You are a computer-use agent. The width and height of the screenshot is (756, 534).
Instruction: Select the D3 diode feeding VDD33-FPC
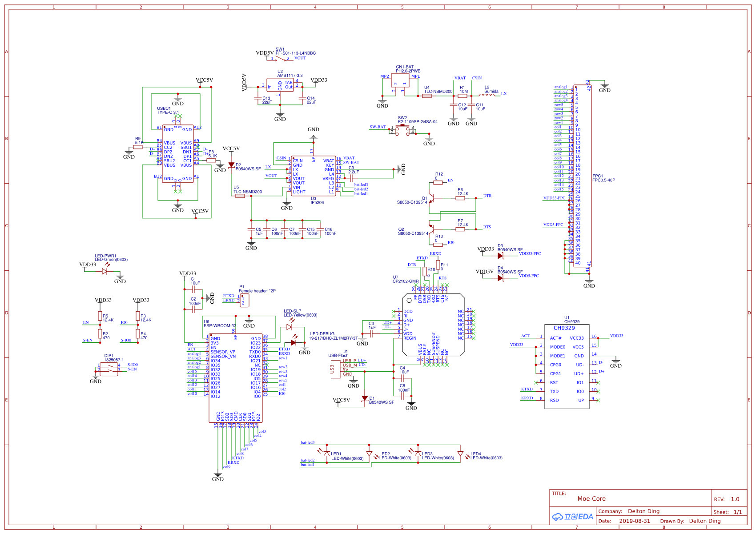tap(500, 256)
